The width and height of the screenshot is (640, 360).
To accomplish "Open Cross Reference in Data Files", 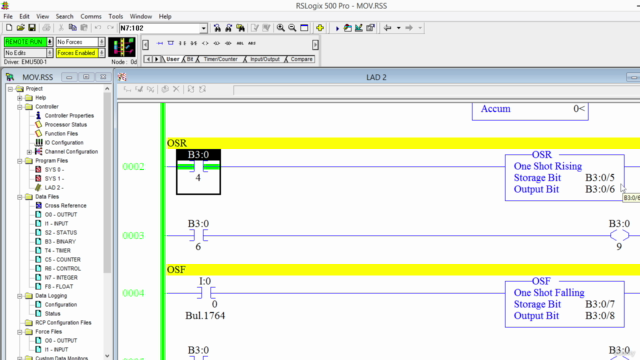I will point(61,206).
